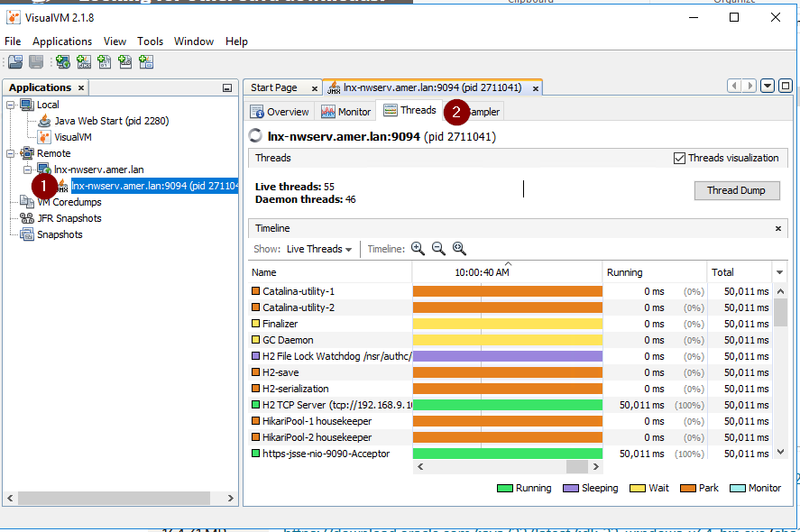Click the zoom in icon on the Timeline
This screenshot has height=532, width=800.
(418, 248)
